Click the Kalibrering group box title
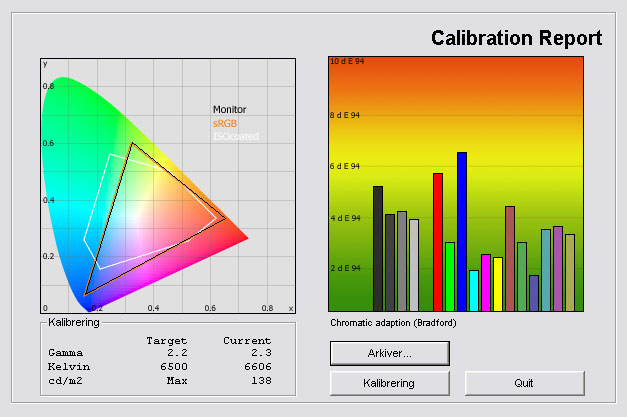The width and height of the screenshot is (627, 417). pyautogui.click(x=74, y=322)
